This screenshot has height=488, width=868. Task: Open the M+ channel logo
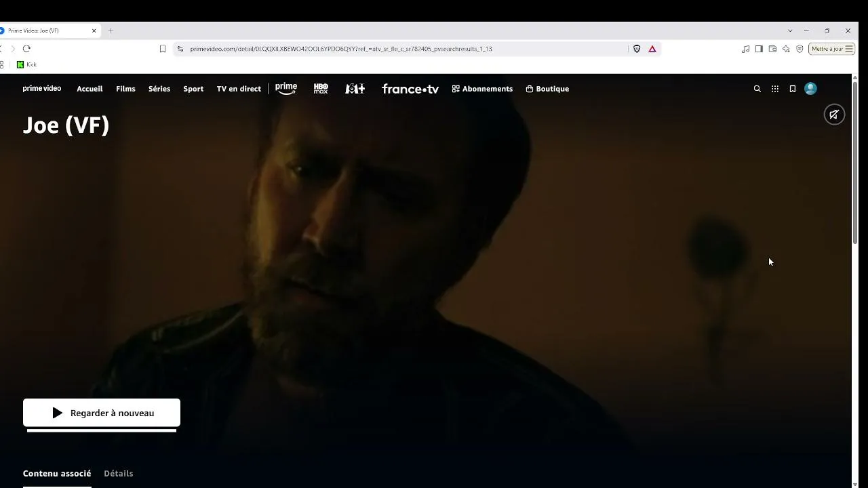pyautogui.click(x=355, y=89)
